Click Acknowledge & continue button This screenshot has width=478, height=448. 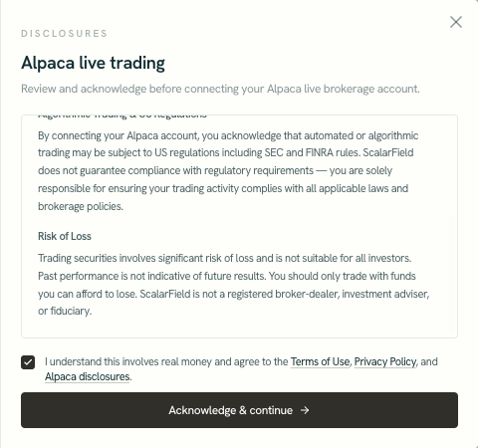(239, 410)
